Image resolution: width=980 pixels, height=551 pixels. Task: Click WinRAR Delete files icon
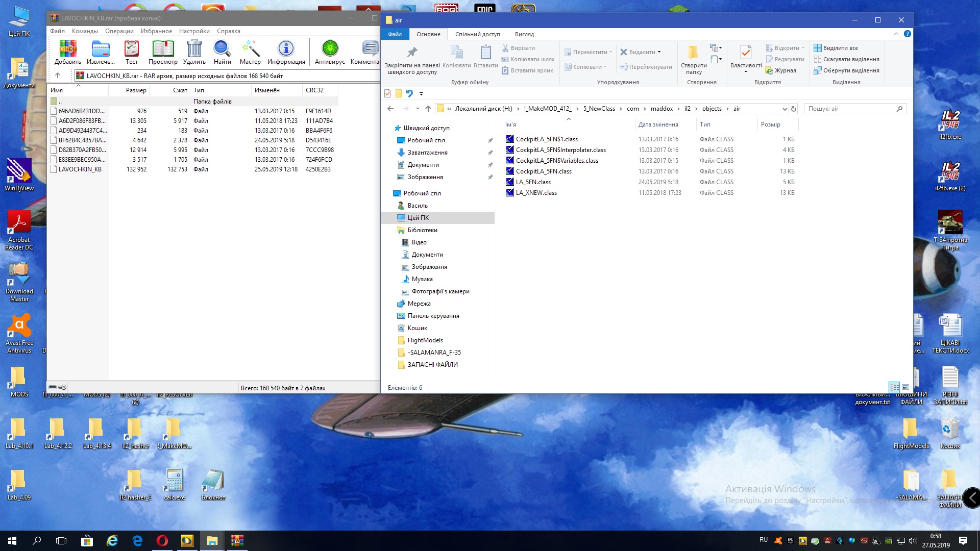pyautogui.click(x=194, y=49)
